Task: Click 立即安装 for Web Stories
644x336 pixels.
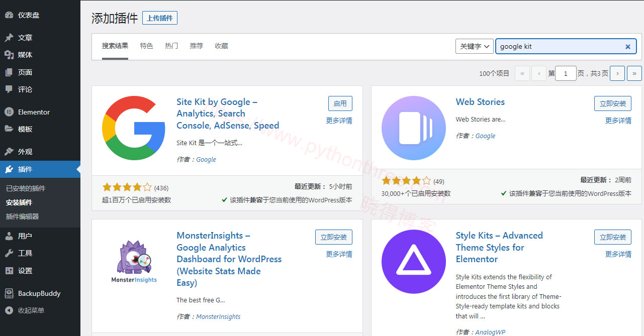Action: point(613,103)
